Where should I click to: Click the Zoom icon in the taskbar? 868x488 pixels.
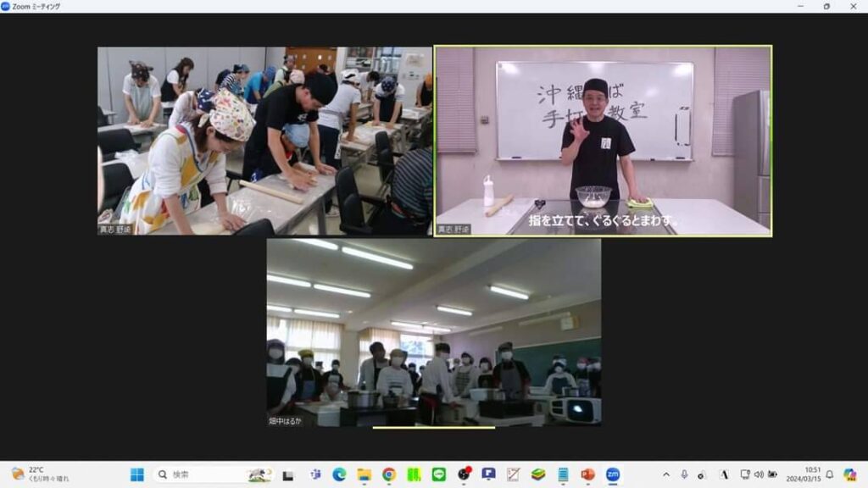point(612,474)
